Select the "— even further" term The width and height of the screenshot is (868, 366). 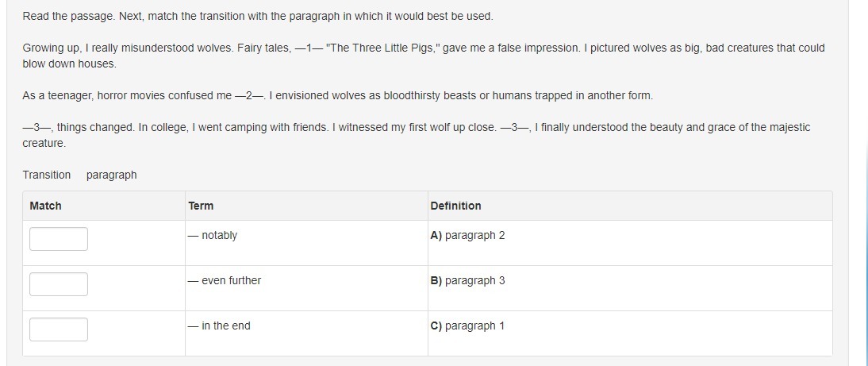tap(225, 280)
